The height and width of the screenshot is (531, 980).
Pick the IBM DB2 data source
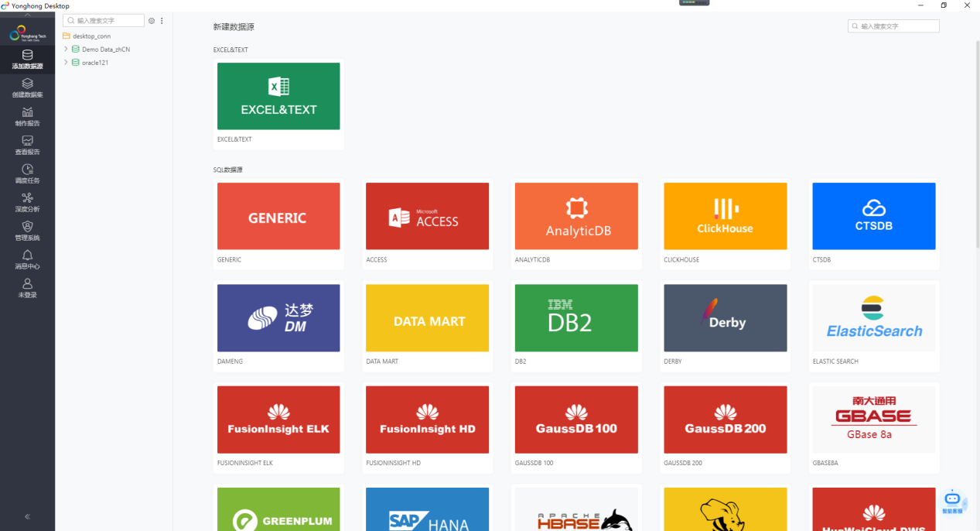[x=576, y=325]
